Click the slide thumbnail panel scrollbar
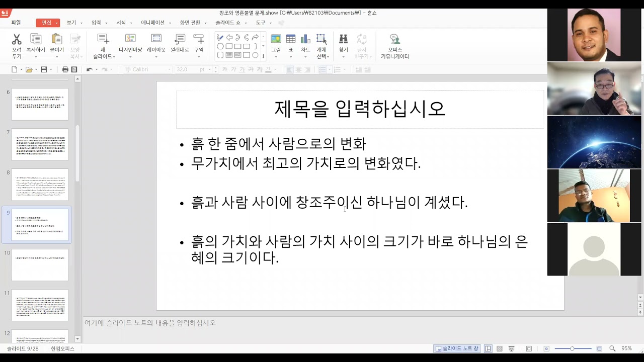Viewport: 644px width, 362px height. (x=77, y=153)
